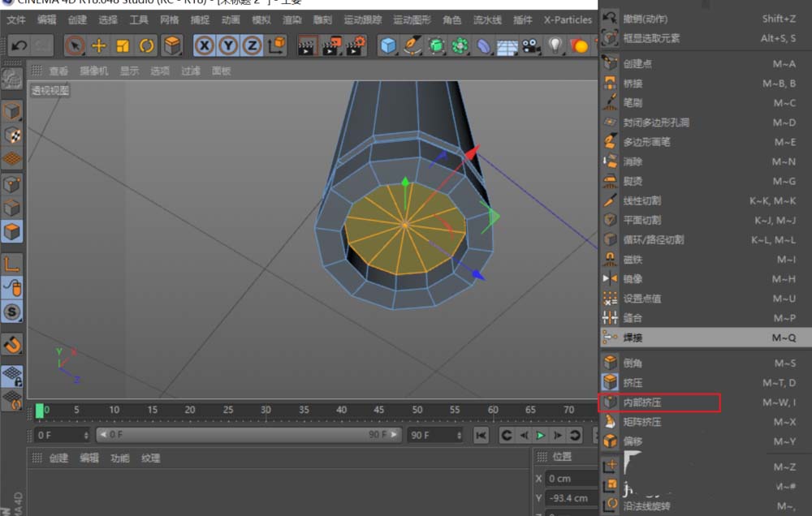The height and width of the screenshot is (516, 812).
Task: Toggle the X axis lock
Action: coord(204,46)
